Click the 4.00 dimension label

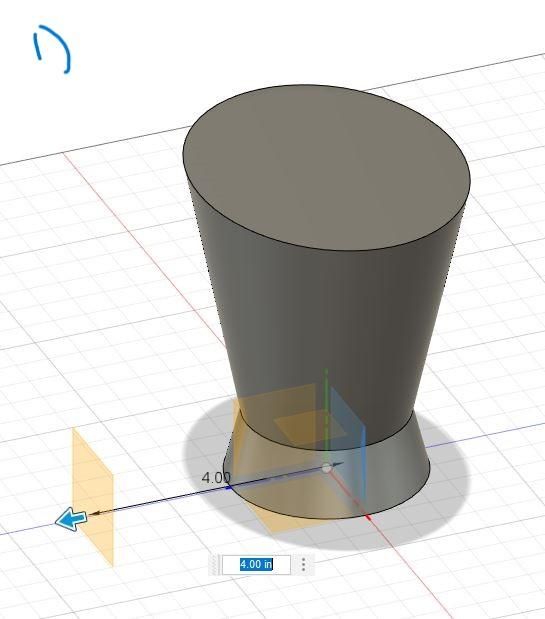point(216,478)
